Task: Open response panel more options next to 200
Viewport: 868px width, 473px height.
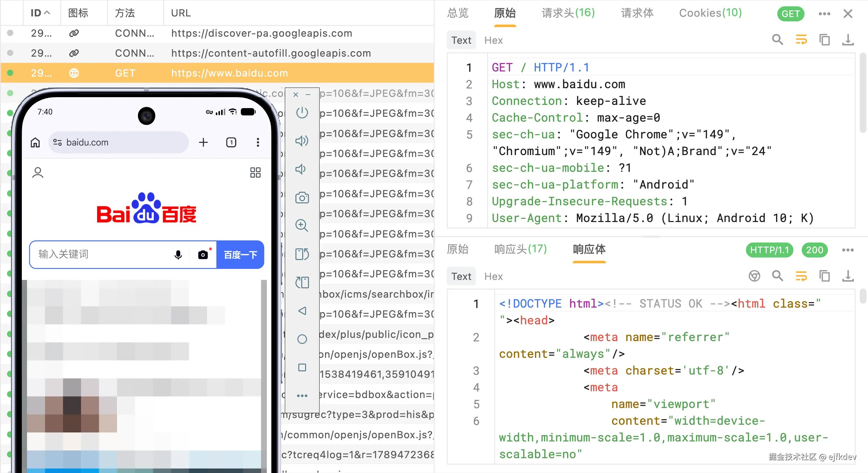Action: (848, 250)
